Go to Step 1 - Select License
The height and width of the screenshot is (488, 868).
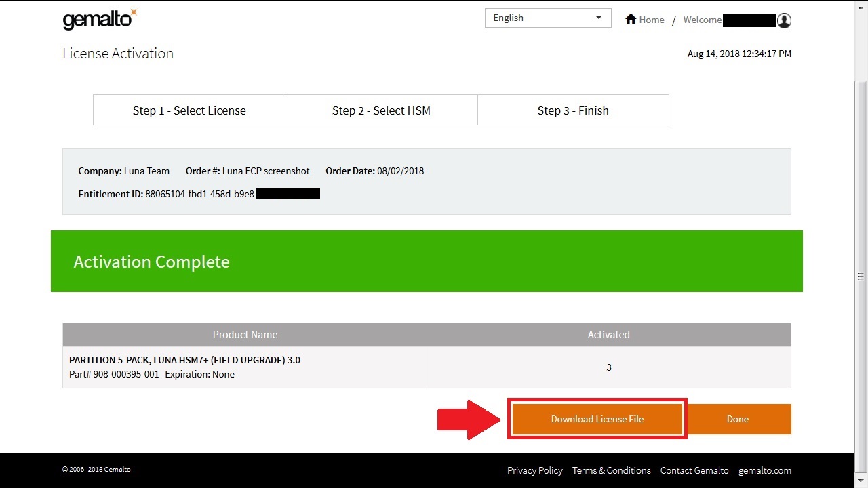189,110
